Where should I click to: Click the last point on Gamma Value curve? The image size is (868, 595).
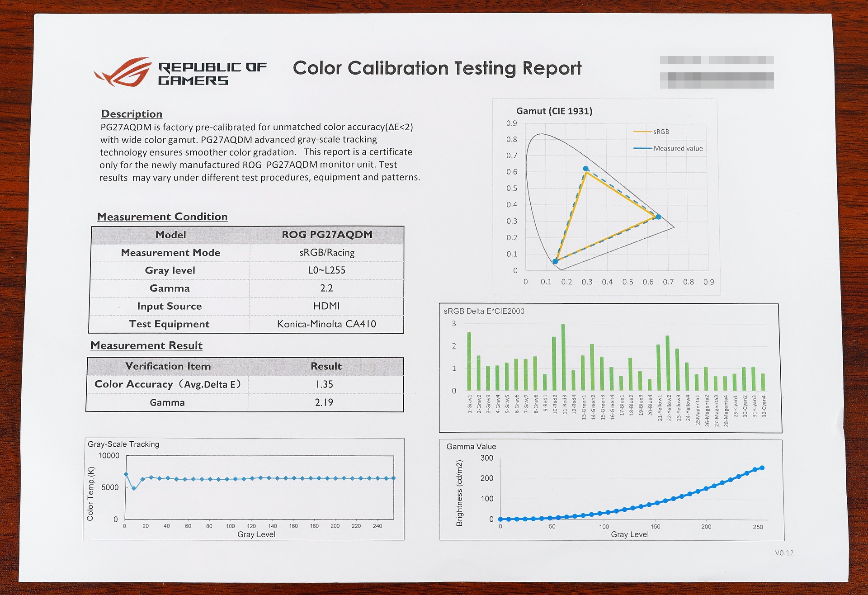pyautogui.click(x=762, y=468)
